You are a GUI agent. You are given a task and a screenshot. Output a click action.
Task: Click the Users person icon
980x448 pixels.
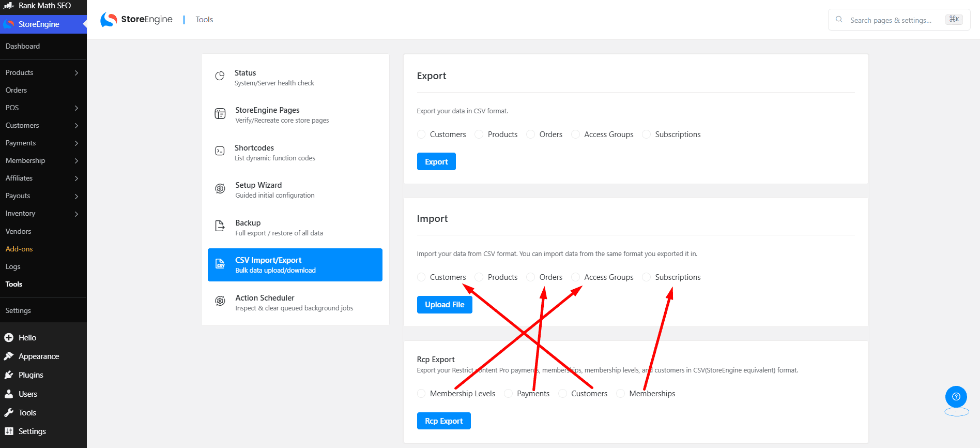click(x=9, y=394)
